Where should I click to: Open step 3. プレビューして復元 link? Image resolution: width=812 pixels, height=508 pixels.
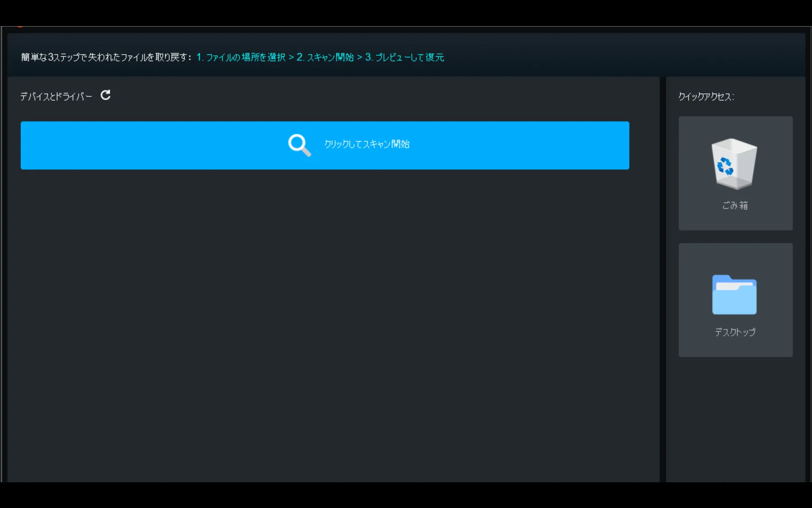(405, 57)
